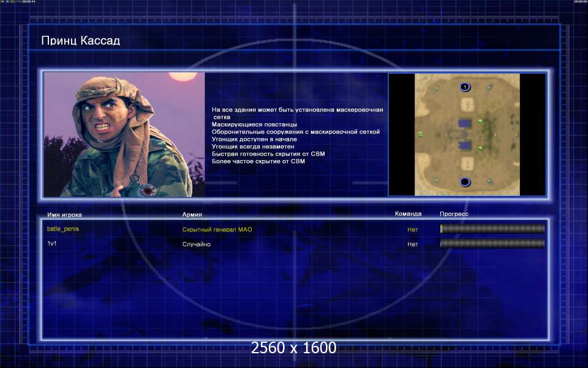The image size is (588, 368).
Task: Click the timer readout in top-right corner
Action: [580, 2]
